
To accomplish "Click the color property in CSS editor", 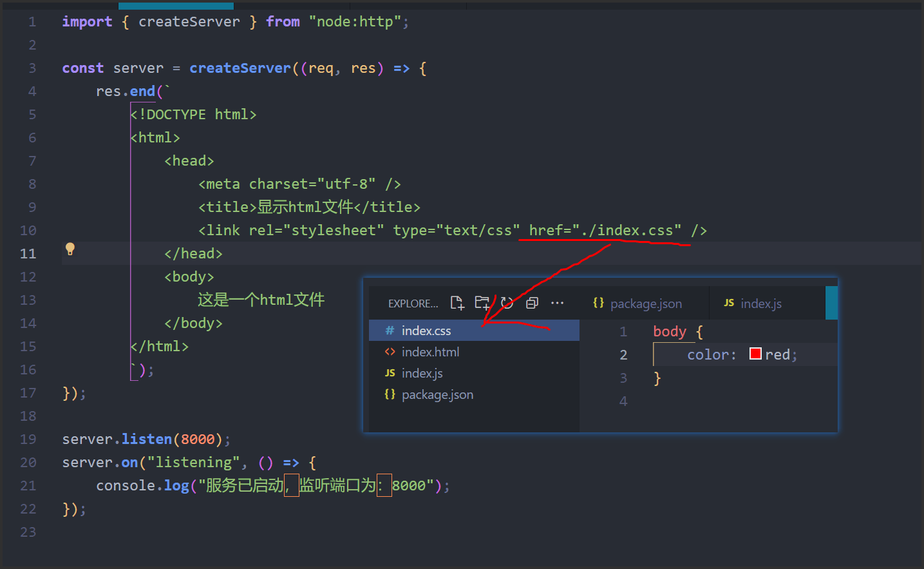I will coord(708,354).
